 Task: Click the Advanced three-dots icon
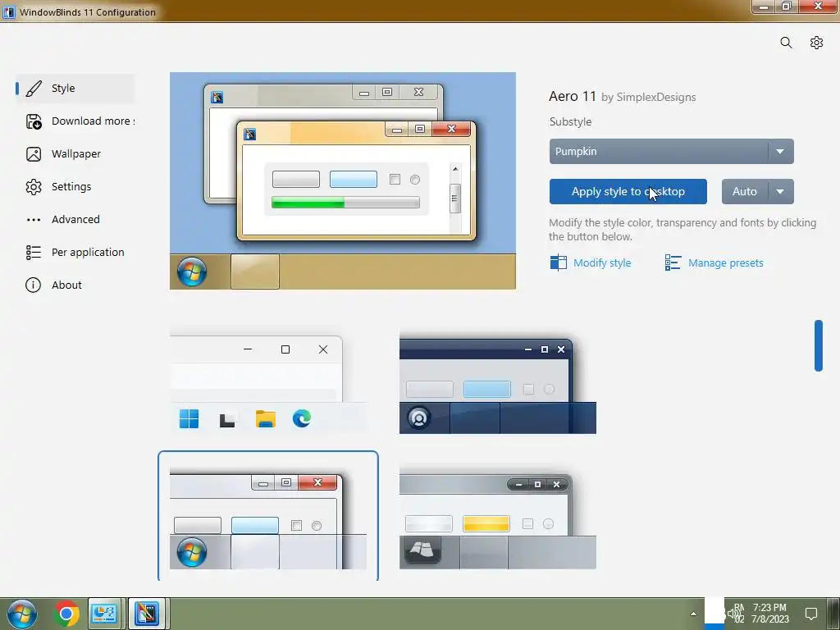[x=33, y=220]
